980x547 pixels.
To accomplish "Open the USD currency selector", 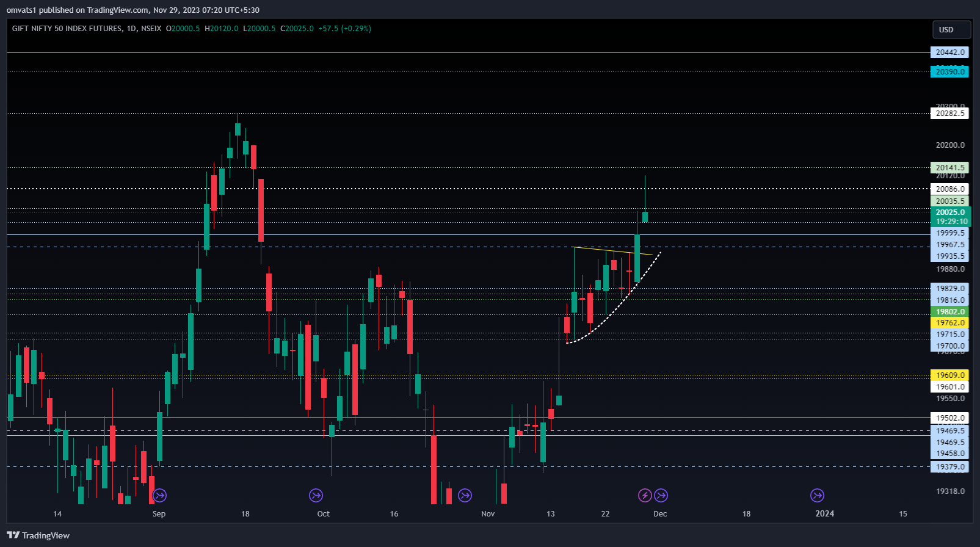I will [951, 29].
